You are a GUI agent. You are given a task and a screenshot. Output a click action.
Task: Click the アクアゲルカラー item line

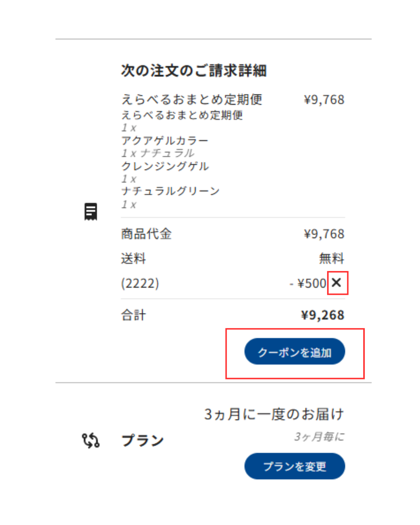pos(165,140)
